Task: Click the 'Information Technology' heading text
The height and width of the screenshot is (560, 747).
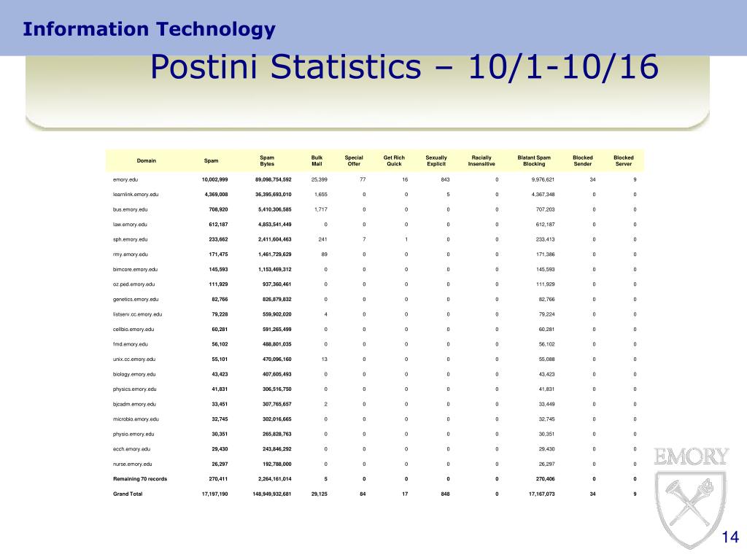Action: (149, 29)
